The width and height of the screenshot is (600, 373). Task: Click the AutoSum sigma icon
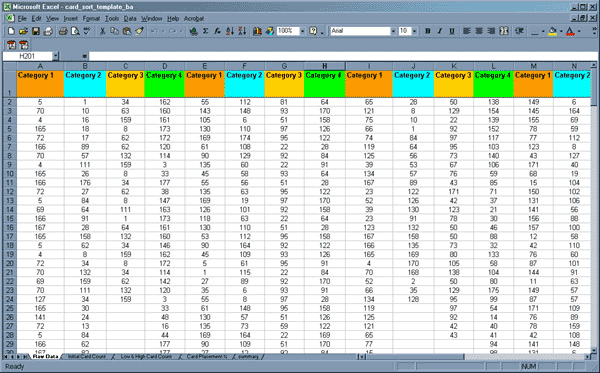(205, 31)
